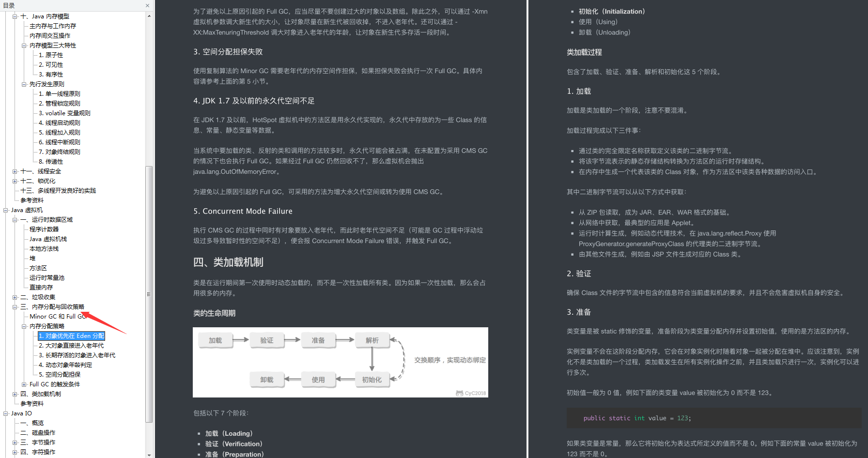868x458 pixels.
Task: Select 1. 单一线程原则 bookmark
Action: tap(60, 94)
